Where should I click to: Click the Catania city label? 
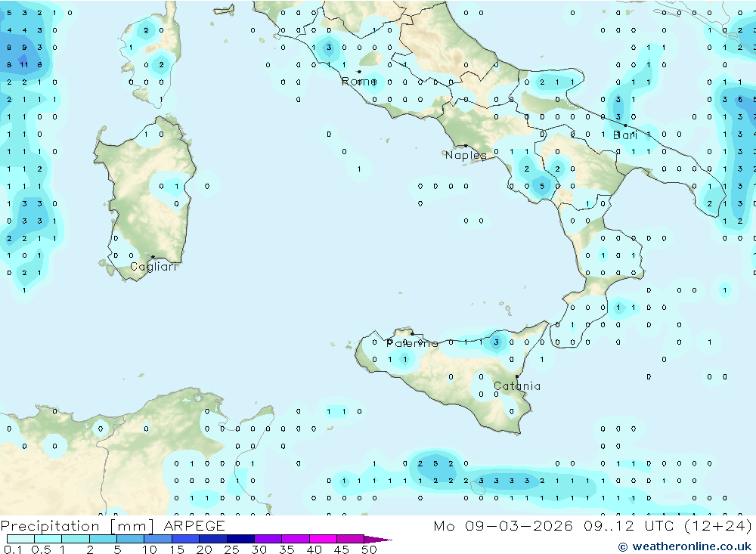click(x=517, y=385)
